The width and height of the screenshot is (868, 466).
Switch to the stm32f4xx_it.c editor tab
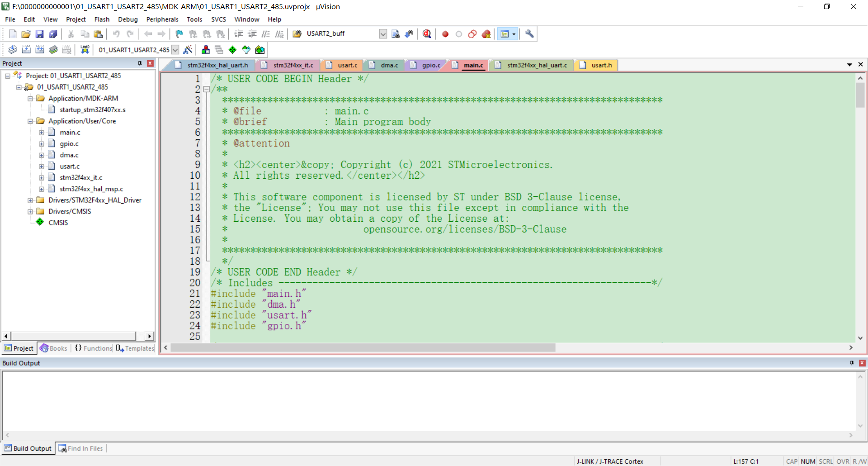288,65
